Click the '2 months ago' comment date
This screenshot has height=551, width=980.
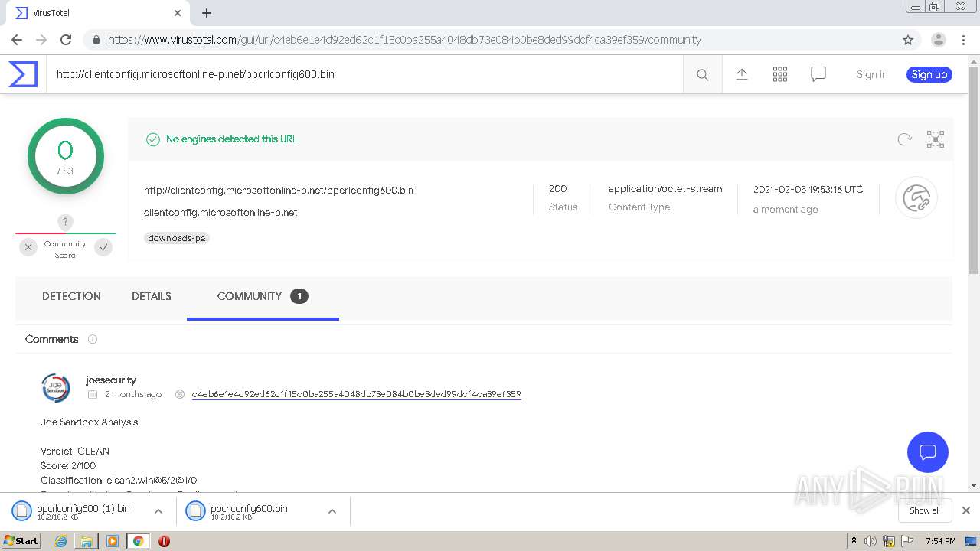tap(133, 394)
